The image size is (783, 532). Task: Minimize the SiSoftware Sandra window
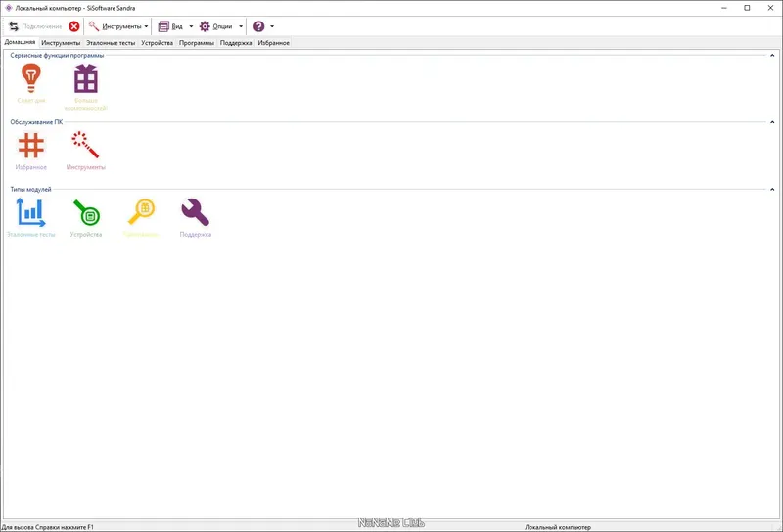(724, 8)
